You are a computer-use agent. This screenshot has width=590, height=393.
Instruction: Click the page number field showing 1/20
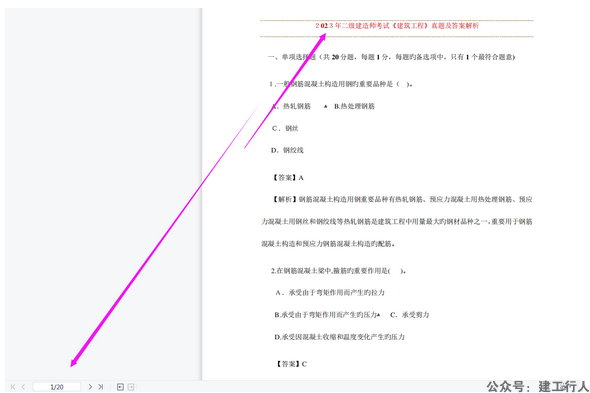57,387
